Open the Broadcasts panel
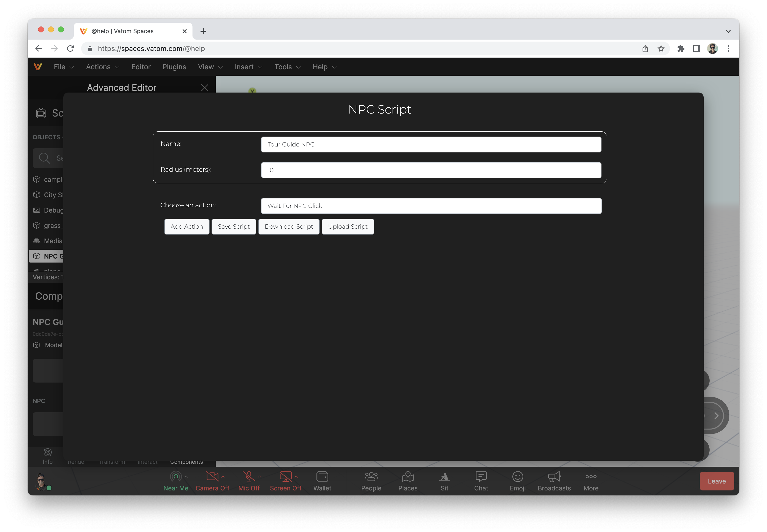 pyautogui.click(x=554, y=481)
